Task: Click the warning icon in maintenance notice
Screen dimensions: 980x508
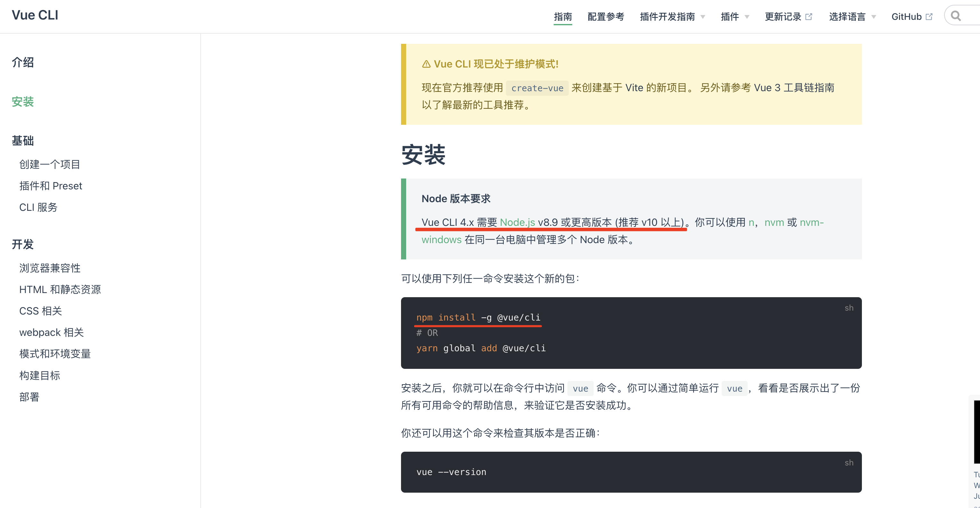Action: coord(426,64)
